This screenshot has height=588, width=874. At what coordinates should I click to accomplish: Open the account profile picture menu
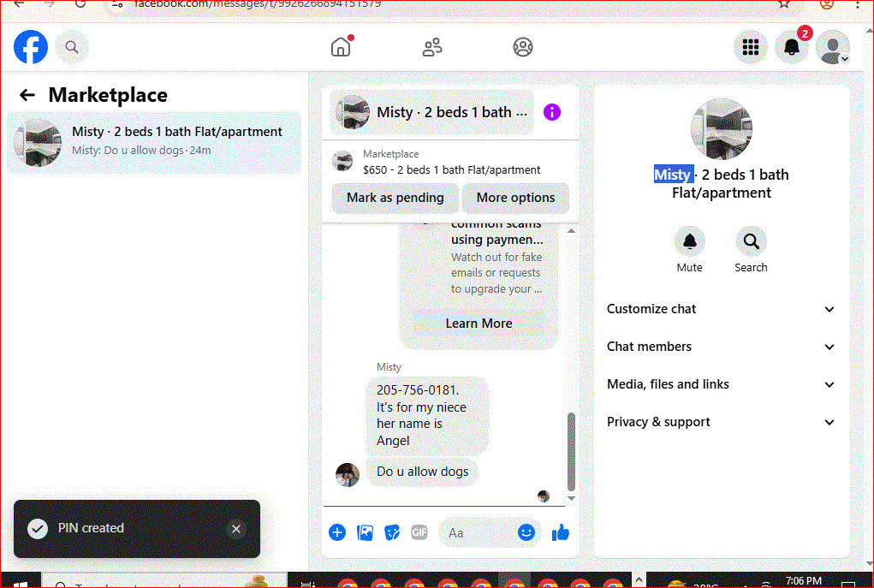click(x=833, y=47)
